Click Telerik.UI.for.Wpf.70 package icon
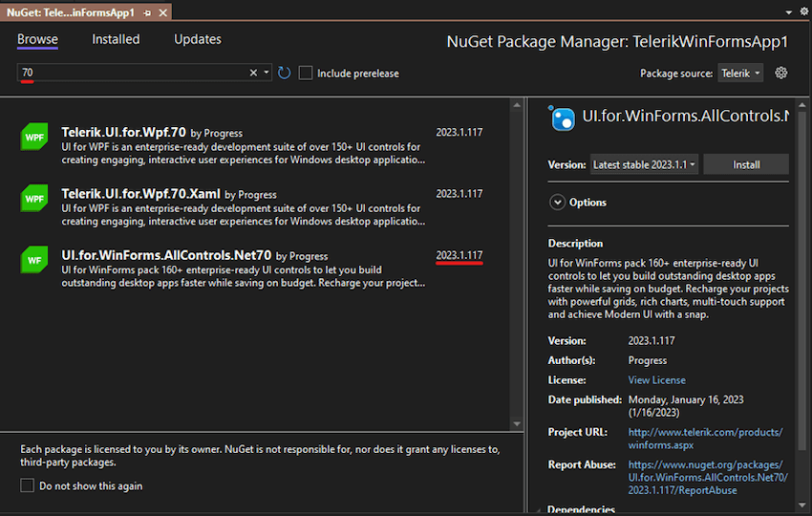Image resolution: width=812 pixels, height=516 pixels. 34,137
